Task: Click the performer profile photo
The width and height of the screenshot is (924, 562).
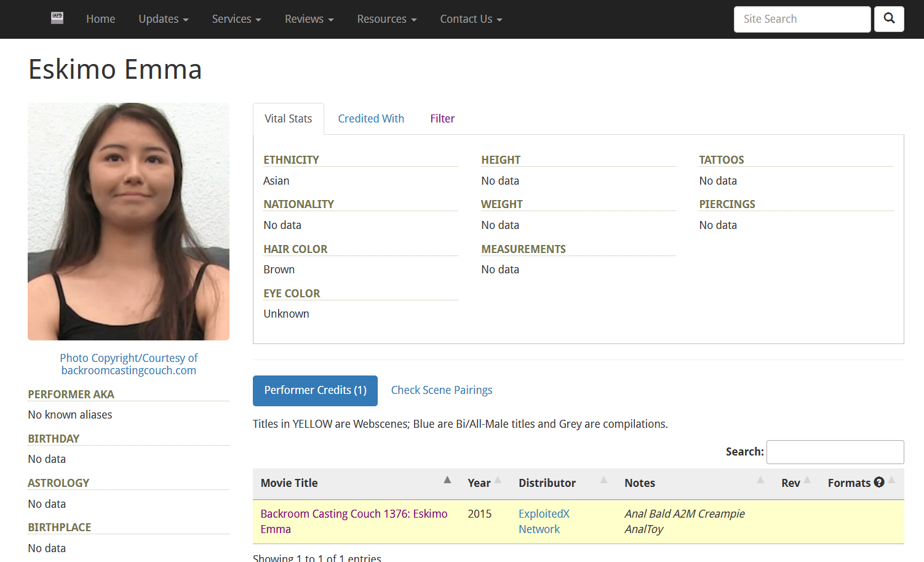Action: (x=129, y=222)
